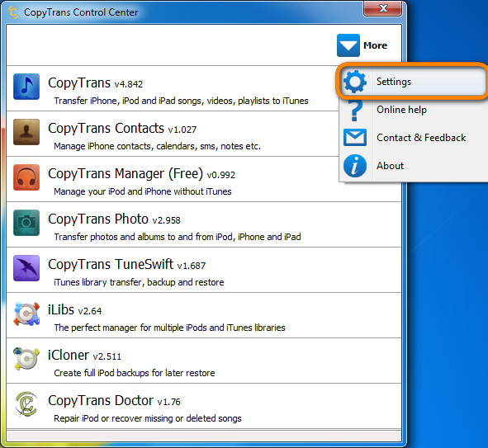Open the More dropdown arrow
Image resolution: width=488 pixels, height=448 pixels.
pyautogui.click(x=348, y=45)
